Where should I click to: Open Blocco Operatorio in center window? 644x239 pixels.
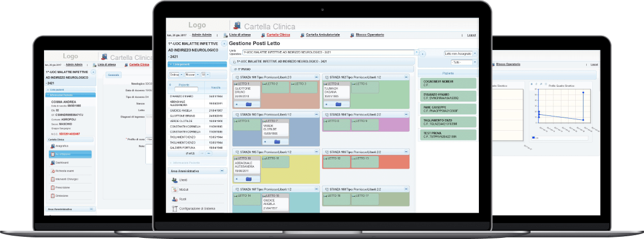[370, 35]
